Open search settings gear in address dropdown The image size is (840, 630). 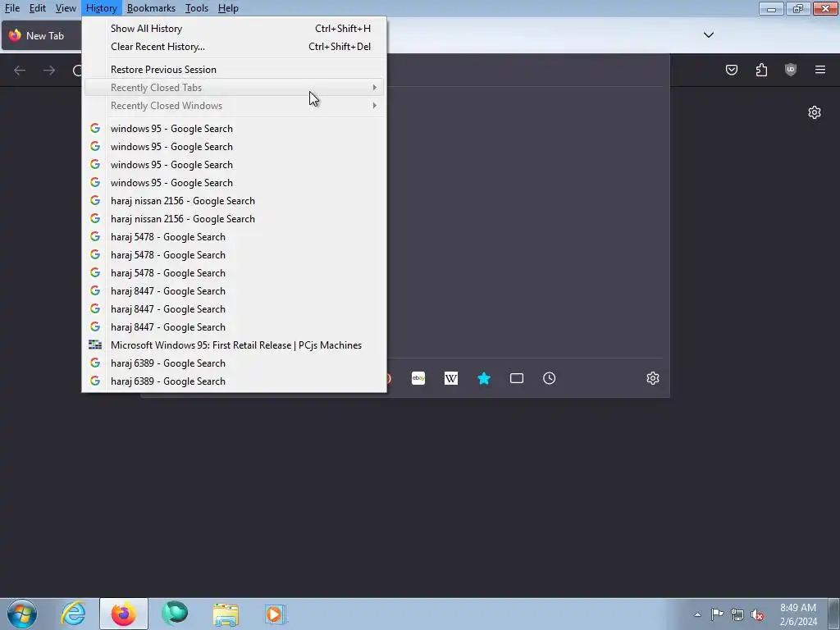652,378
